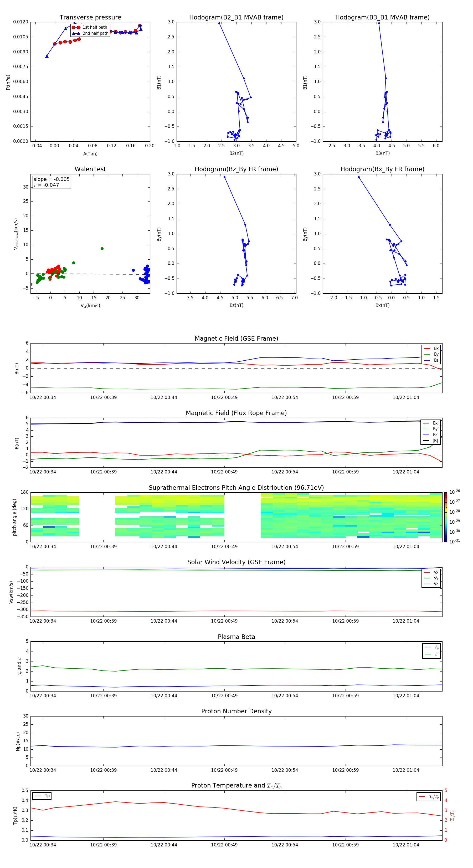Click the "B3(nT)" x-axis label

pos(382,153)
